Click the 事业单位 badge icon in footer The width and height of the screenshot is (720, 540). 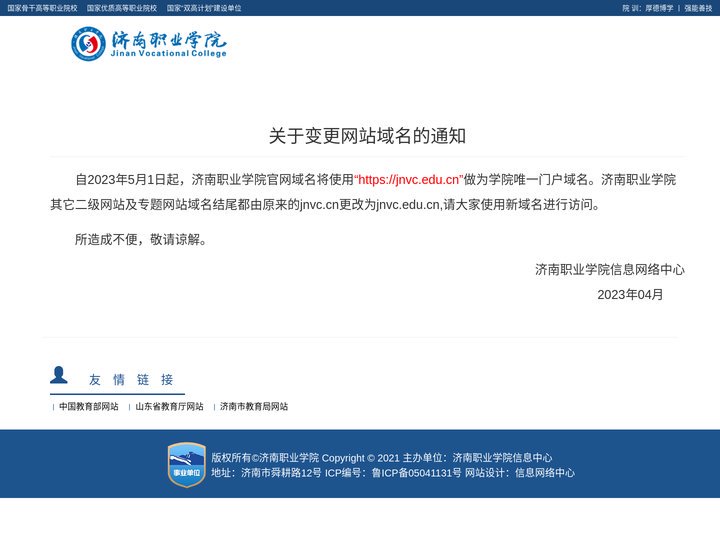186,465
